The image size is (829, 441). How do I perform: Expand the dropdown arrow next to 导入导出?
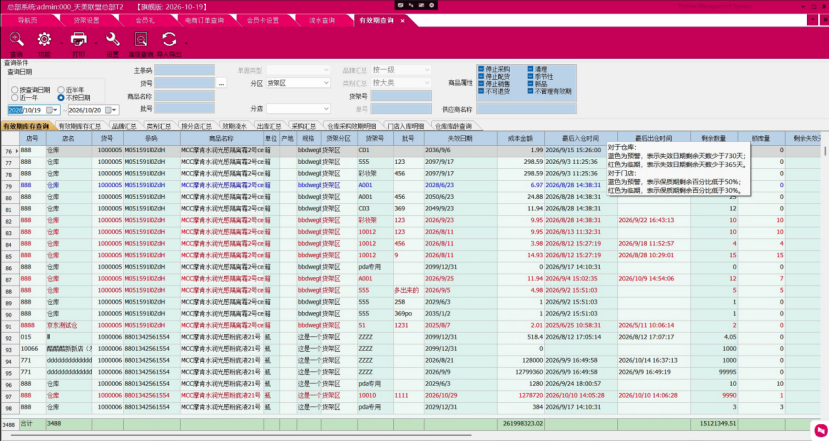tap(186, 43)
